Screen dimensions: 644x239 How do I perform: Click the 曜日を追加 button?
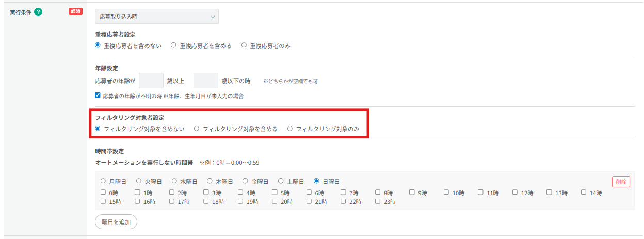click(116, 221)
